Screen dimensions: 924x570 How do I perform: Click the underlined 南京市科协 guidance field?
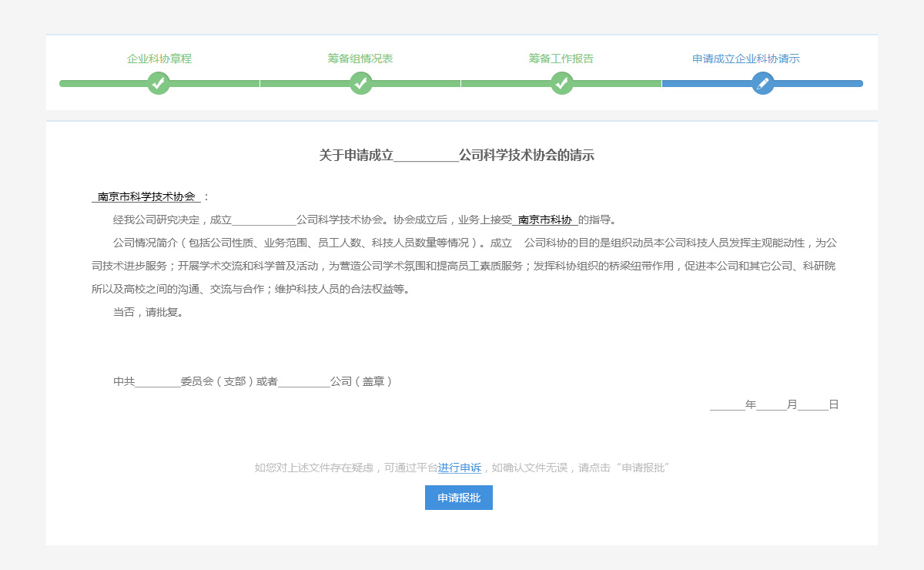click(x=545, y=220)
